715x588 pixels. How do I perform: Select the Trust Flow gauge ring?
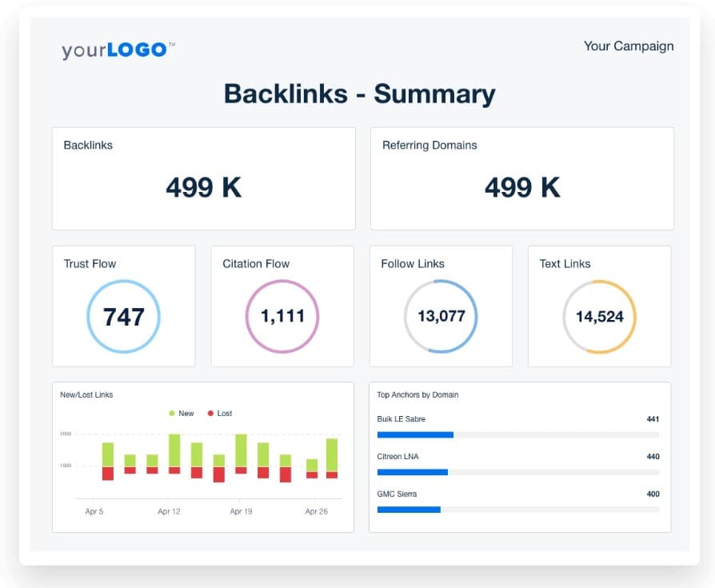coord(124,316)
